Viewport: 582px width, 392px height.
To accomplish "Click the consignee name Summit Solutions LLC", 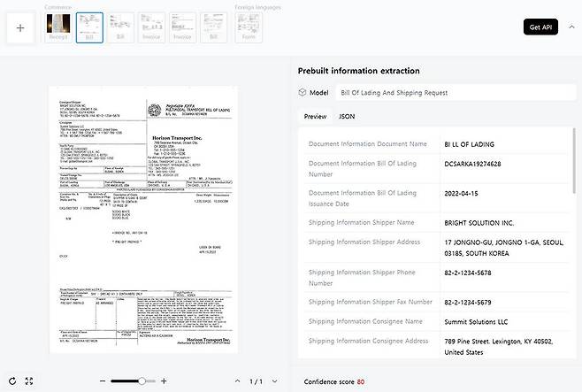I will tap(476, 322).
